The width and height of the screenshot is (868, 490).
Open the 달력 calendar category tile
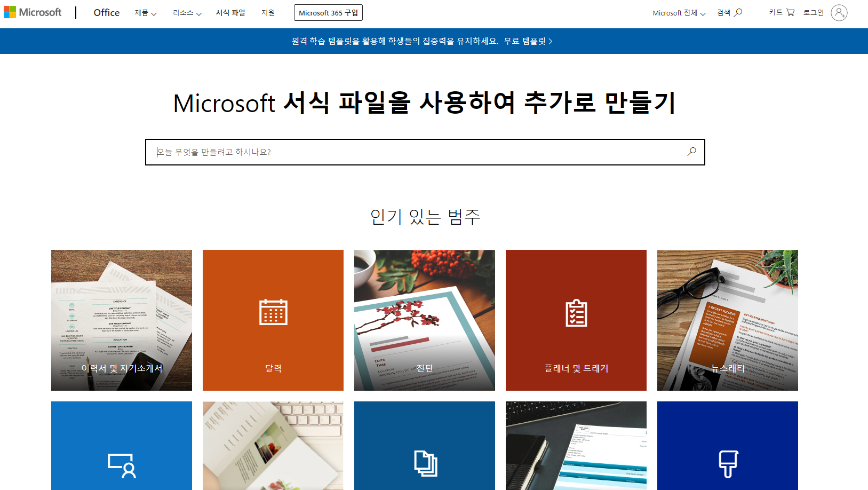273,320
